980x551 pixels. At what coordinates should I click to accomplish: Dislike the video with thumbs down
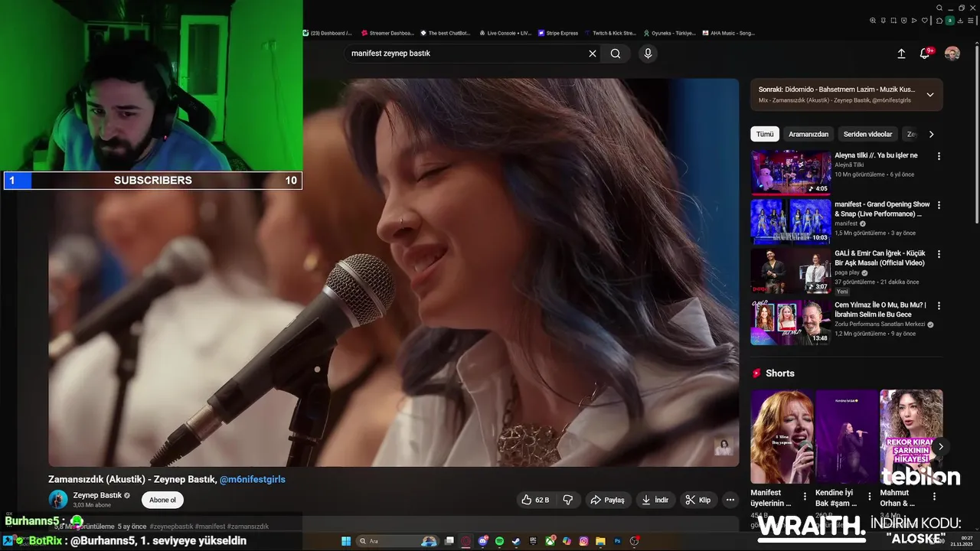tap(568, 500)
